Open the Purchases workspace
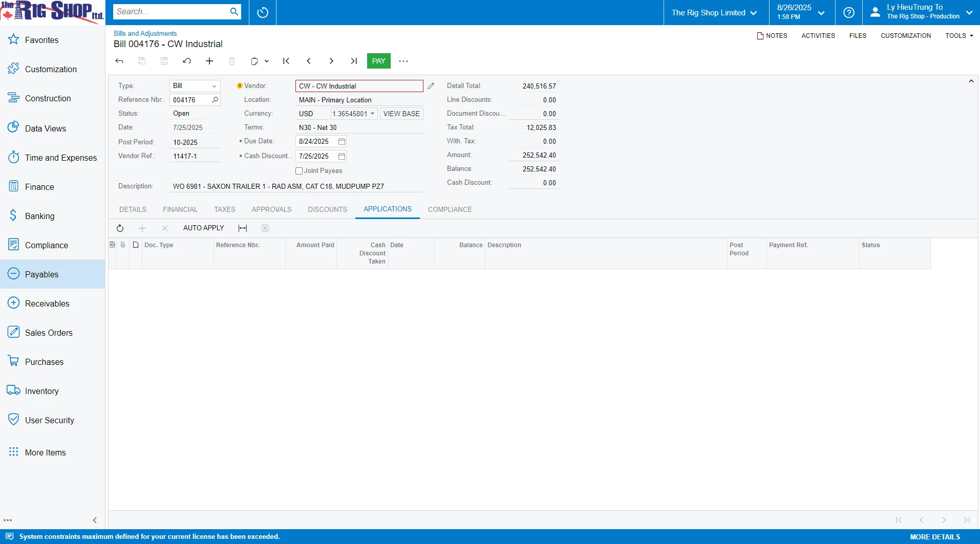Image resolution: width=980 pixels, height=544 pixels. pos(52,362)
